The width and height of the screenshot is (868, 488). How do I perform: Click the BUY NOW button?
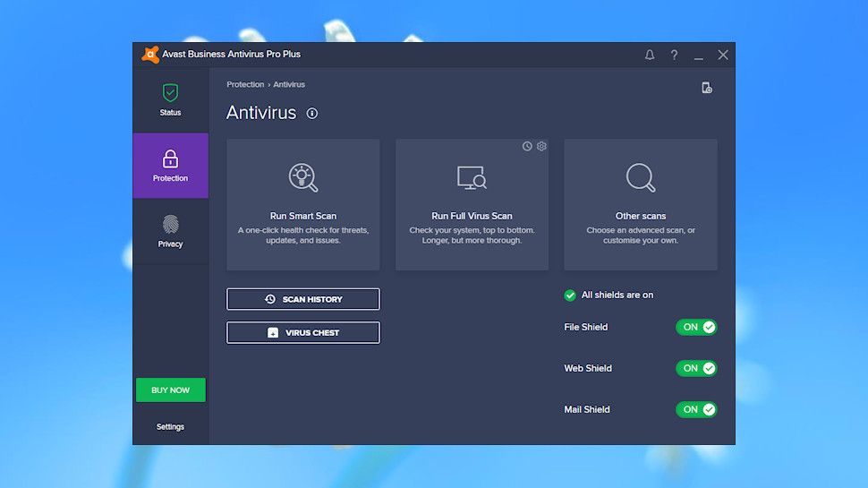(171, 390)
